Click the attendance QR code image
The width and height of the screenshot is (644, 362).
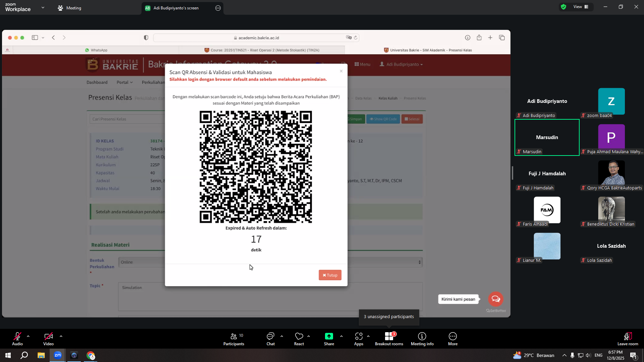(256, 167)
